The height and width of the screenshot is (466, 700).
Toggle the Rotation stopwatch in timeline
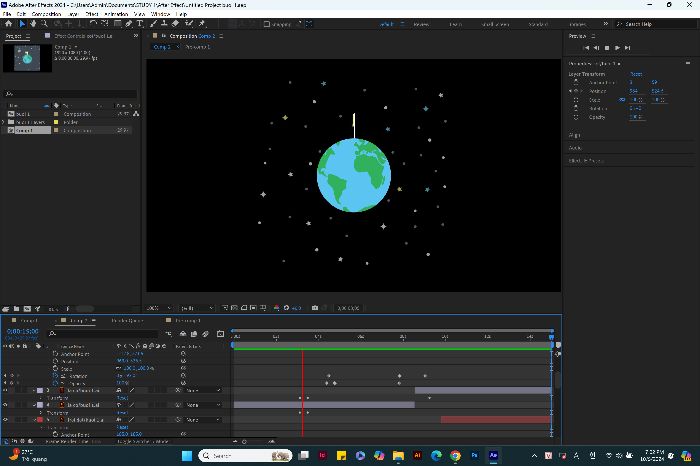(55, 376)
